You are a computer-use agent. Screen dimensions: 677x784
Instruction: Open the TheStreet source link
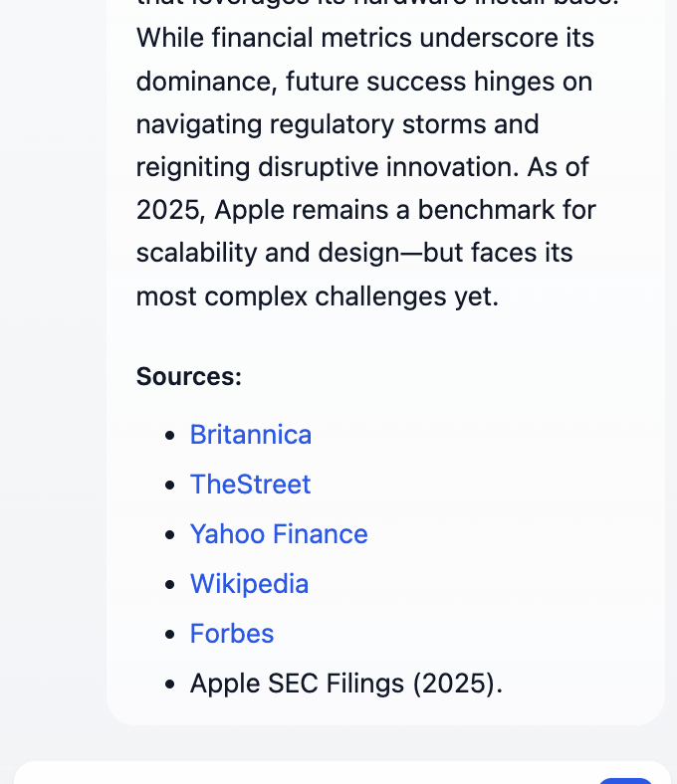(x=250, y=485)
